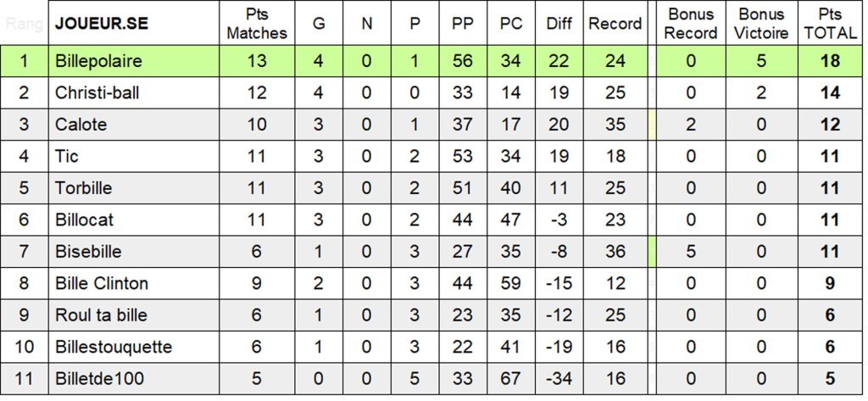Select the Bonus Record column header
This screenshot has width=868, height=401.
[691, 24]
